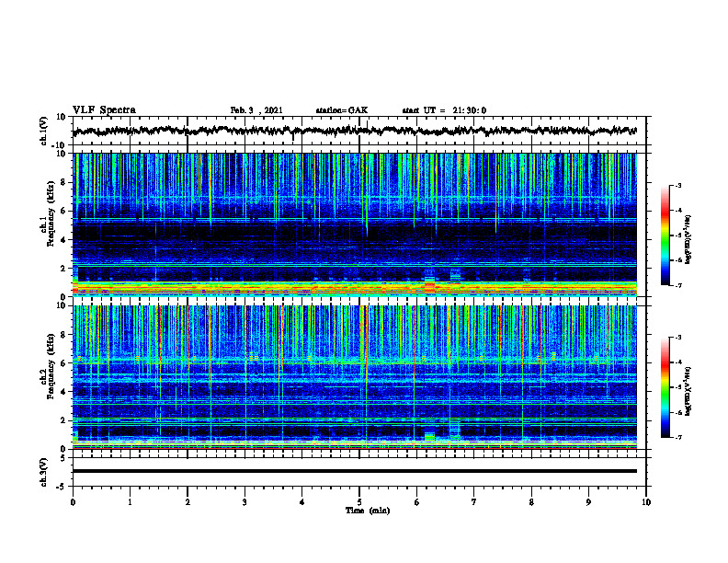Click the "4" kHz tick on ch.2 spectrogram

click(63, 392)
